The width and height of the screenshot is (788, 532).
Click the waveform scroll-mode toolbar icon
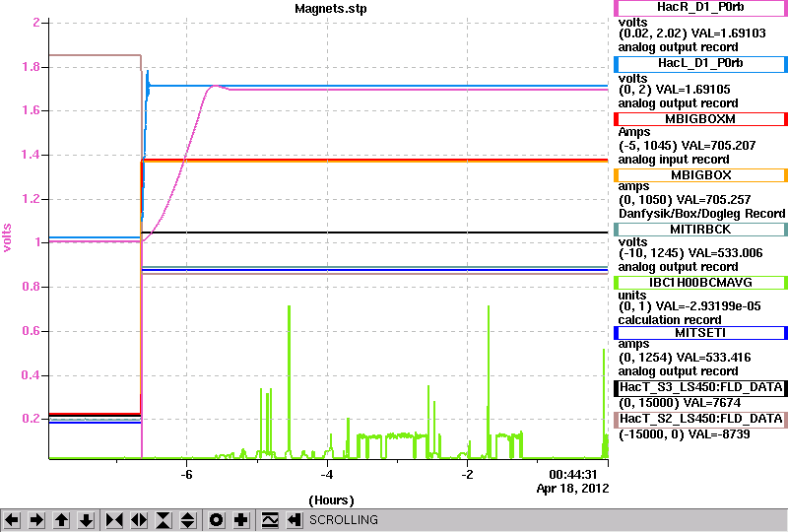tap(270, 520)
